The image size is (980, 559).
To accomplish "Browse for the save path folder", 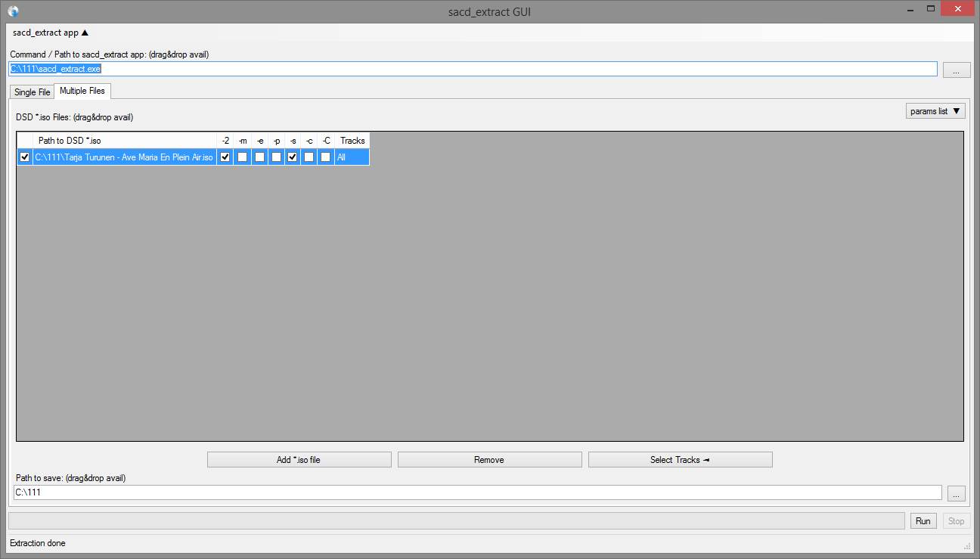I will (x=956, y=493).
